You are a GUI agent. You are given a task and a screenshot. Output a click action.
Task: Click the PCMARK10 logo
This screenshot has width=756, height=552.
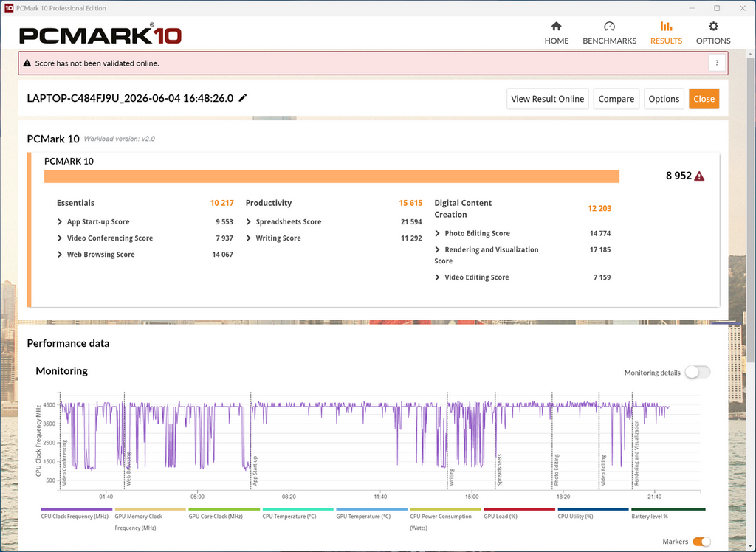(100, 35)
